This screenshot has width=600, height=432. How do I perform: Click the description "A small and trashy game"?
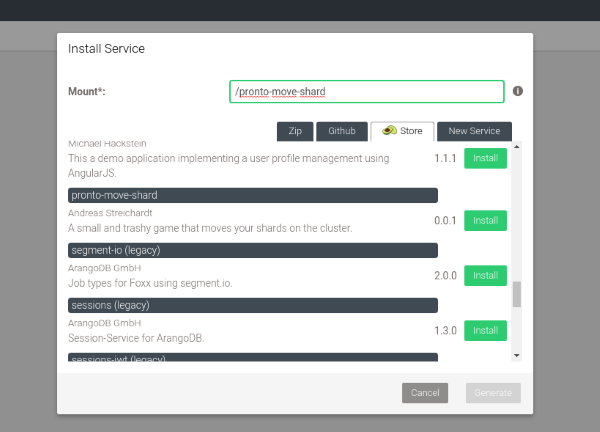pyautogui.click(x=210, y=228)
